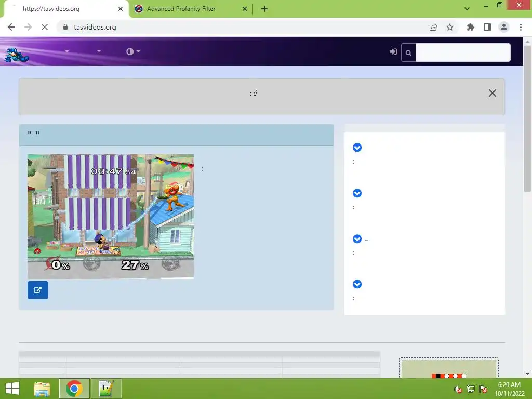This screenshot has width=532, height=399.
Task: Switch to Advanced Profanity Filter tab
Action: pos(190,9)
